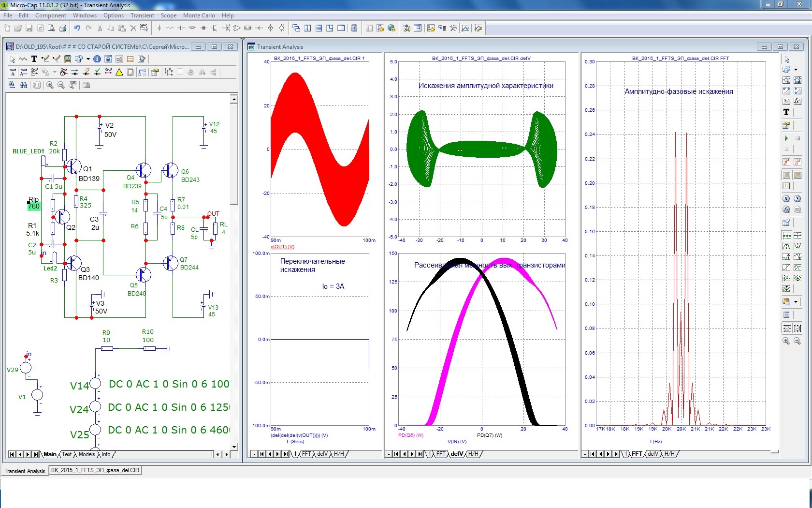Open the File menu

tap(8, 15)
